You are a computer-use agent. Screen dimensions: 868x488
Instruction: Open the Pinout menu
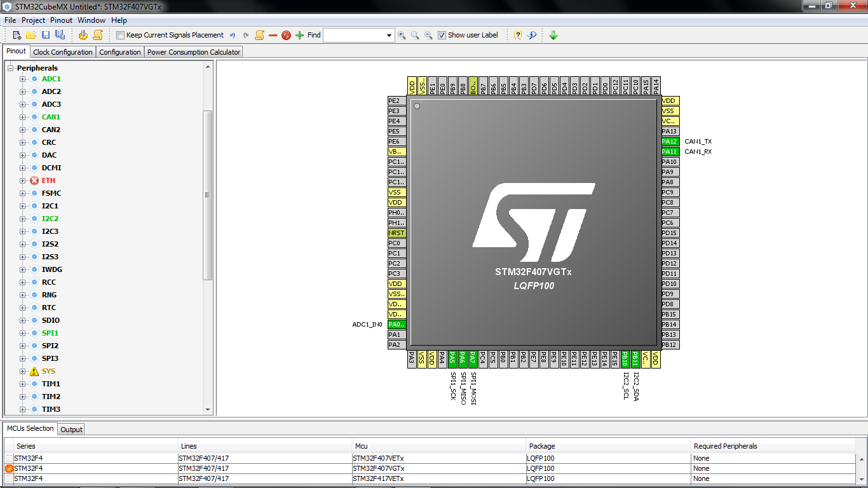tap(61, 20)
